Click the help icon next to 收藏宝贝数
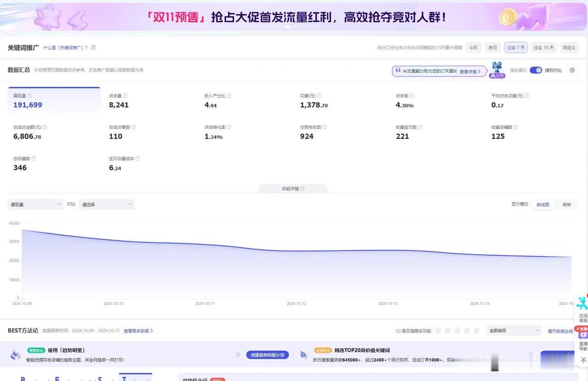The width and height of the screenshot is (588, 381). coord(420,127)
